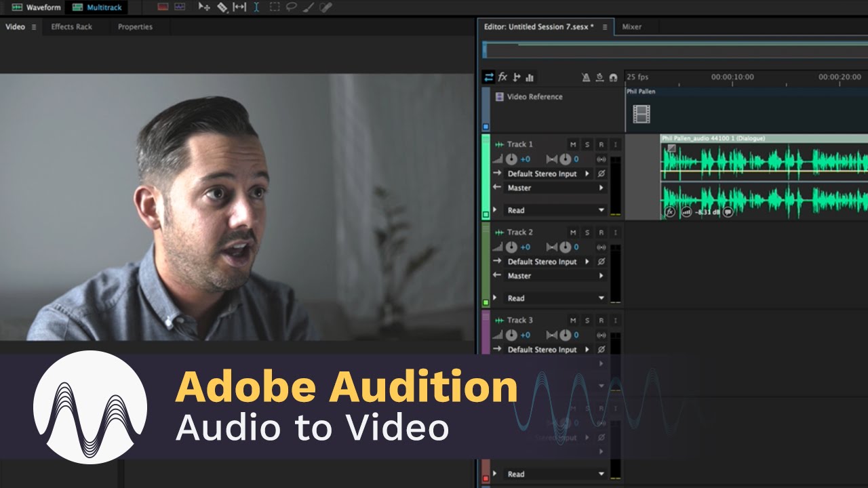
Task: Select the Razor tool
Action: click(x=222, y=7)
